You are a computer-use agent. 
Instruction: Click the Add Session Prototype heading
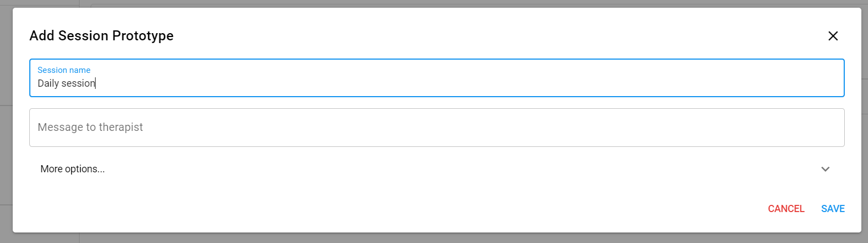[101, 36]
